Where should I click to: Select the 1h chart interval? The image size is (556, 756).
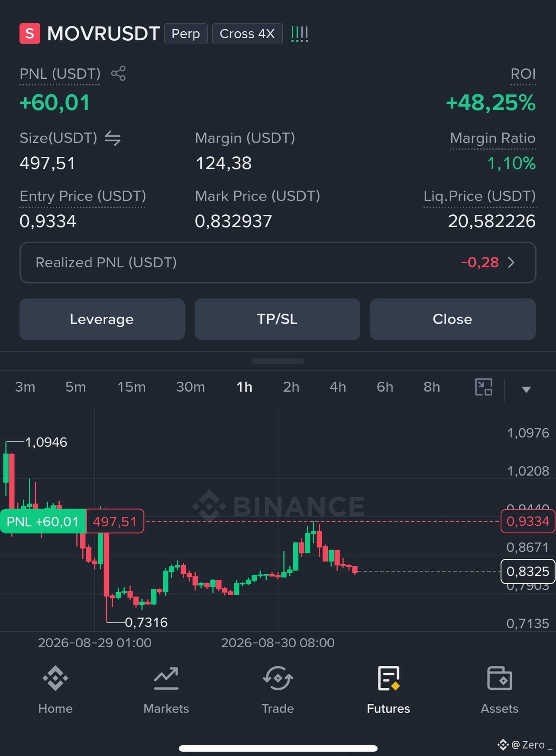(x=245, y=386)
